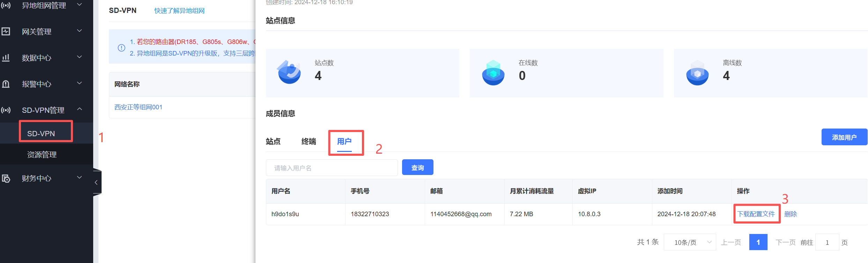868x263 pixels.
Task: Collapse the SD-VPN管理 menu chevron
Action: tap(80, 109)
